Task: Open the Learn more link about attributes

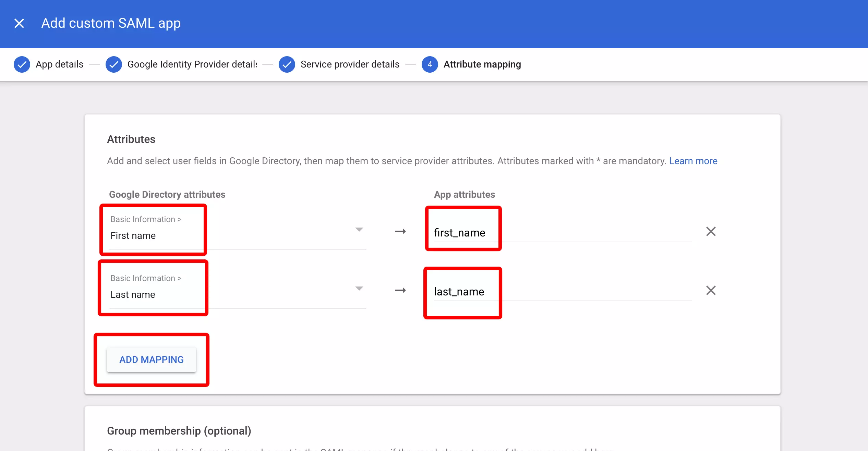Action: [x=693, y=161]
